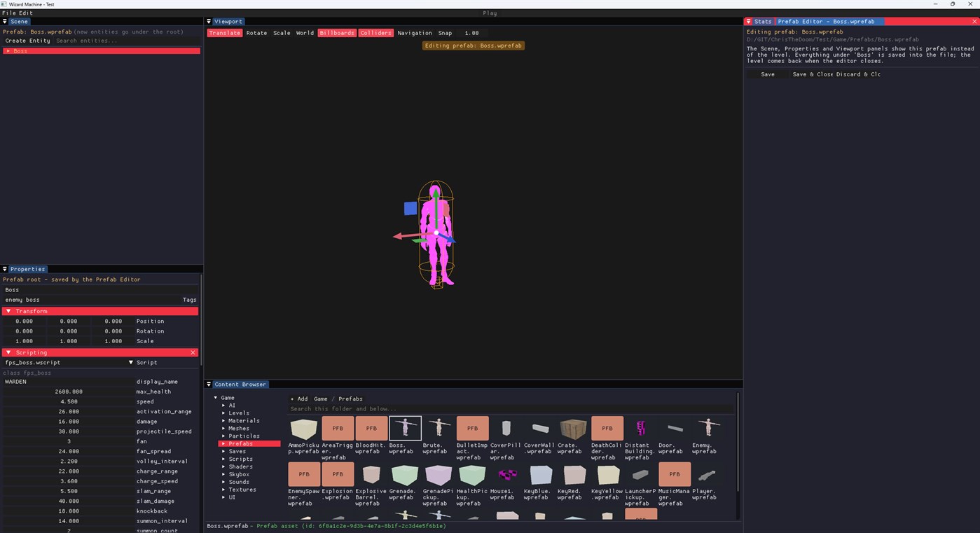Expand the Materials folder in Content Browser
The image size is (980, 533).
223,420
